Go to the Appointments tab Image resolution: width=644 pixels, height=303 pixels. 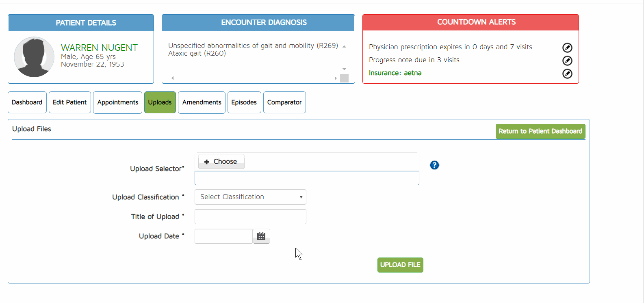[x=117, y=102]
